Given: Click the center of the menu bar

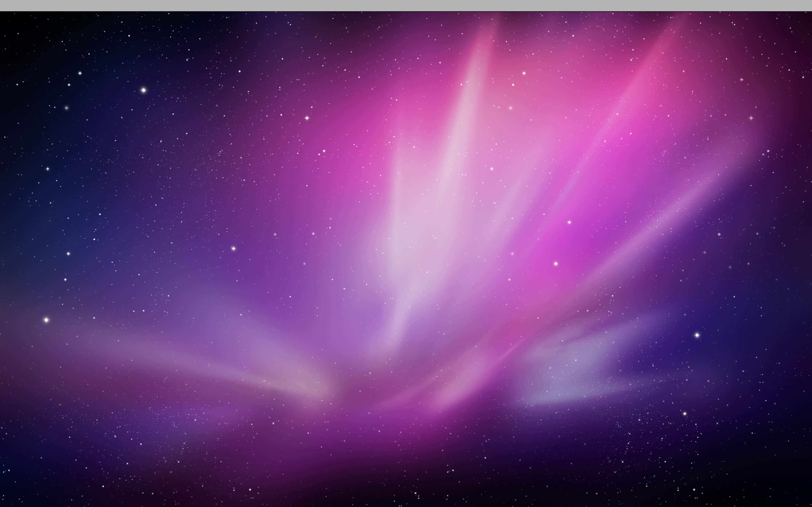Looking at the screenshot, I should [x=406, y=5].
